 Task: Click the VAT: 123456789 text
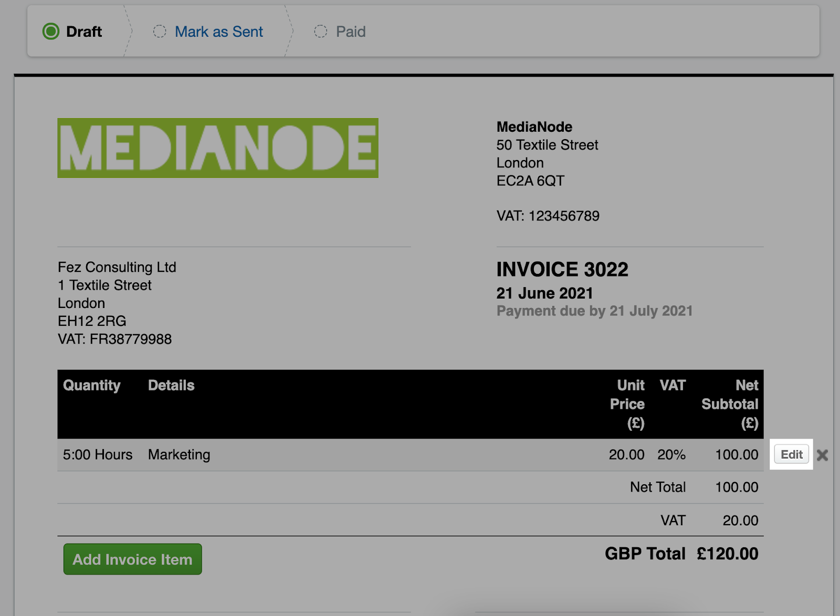coord(548,216)
